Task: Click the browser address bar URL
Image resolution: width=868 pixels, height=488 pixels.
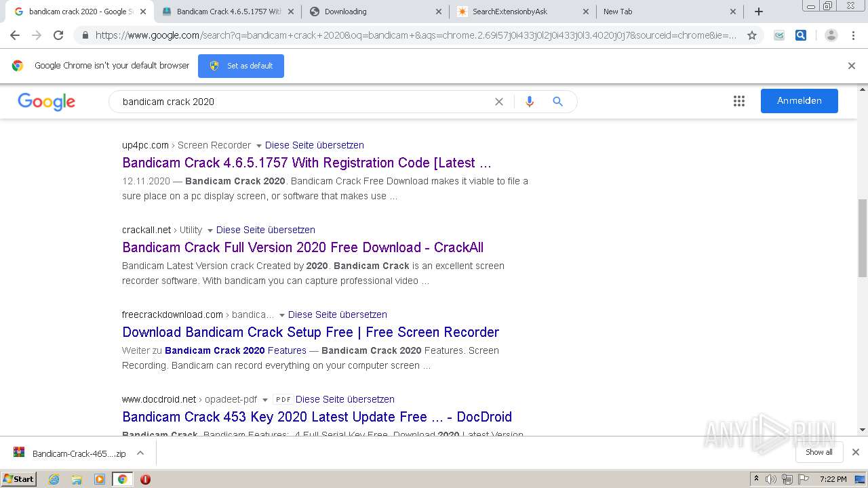Action: pos(416,35)
